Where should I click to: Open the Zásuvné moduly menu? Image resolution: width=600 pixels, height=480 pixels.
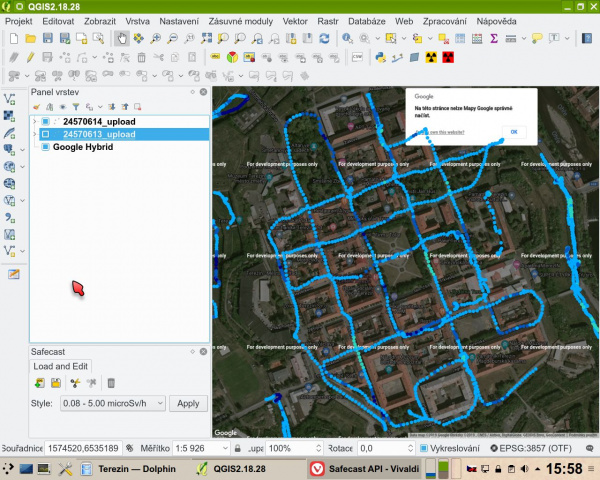pyautogui.click(x=240, y=21)
